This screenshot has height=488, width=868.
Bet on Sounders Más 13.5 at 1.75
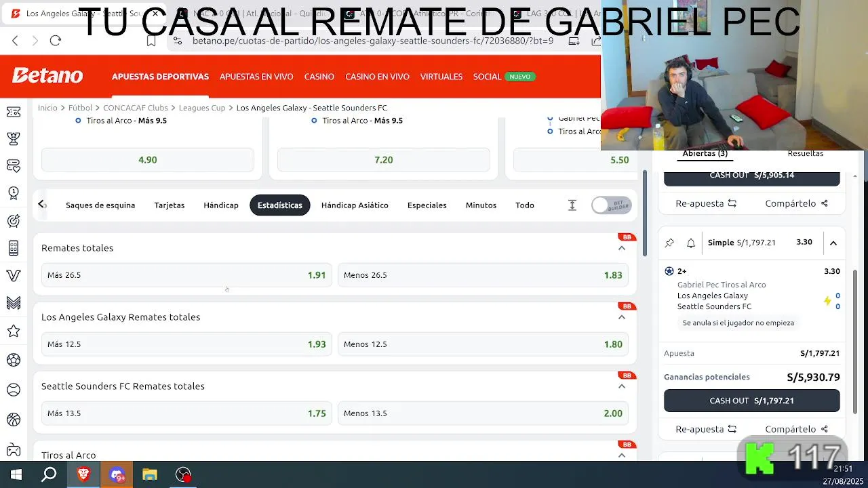(186, 413)
